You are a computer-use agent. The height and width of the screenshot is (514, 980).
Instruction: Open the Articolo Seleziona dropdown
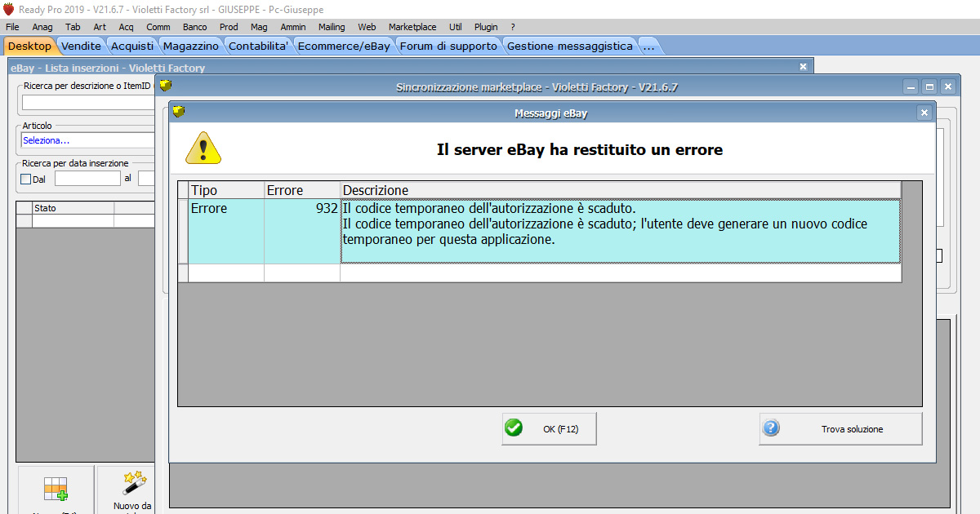87,140
